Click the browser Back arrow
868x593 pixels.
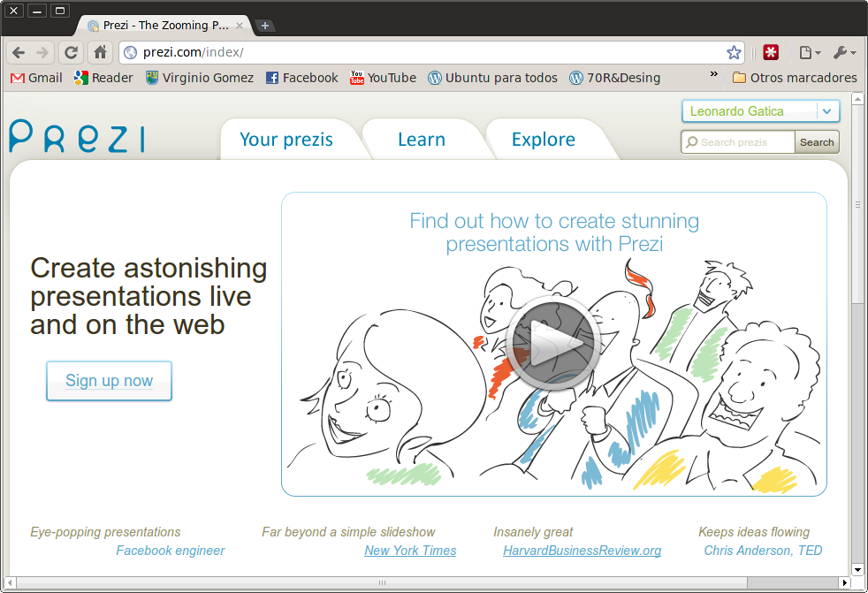(x=19, y=53)
